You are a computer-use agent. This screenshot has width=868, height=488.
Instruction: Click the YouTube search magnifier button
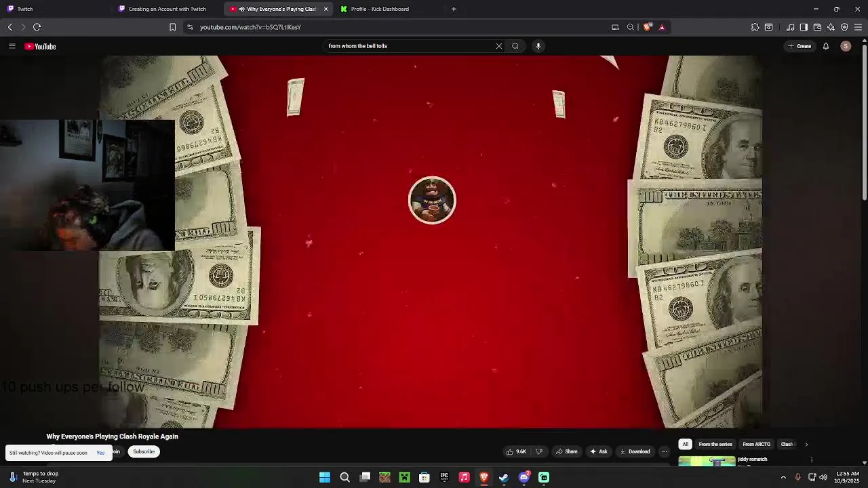(x=515, y=46)
